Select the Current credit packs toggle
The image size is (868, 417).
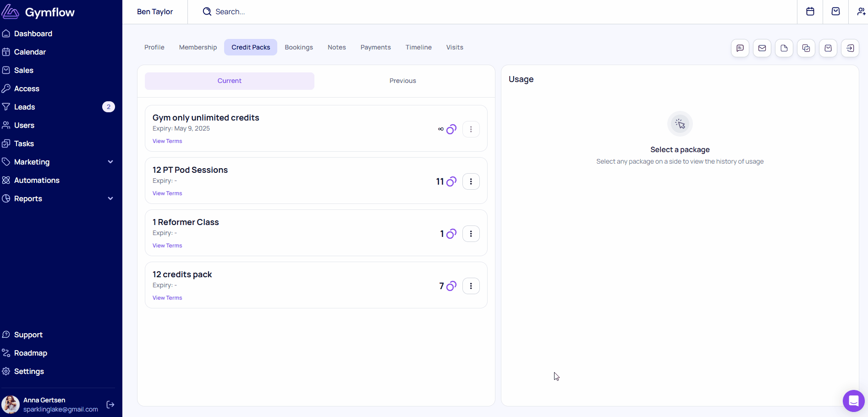coord(229,81)
